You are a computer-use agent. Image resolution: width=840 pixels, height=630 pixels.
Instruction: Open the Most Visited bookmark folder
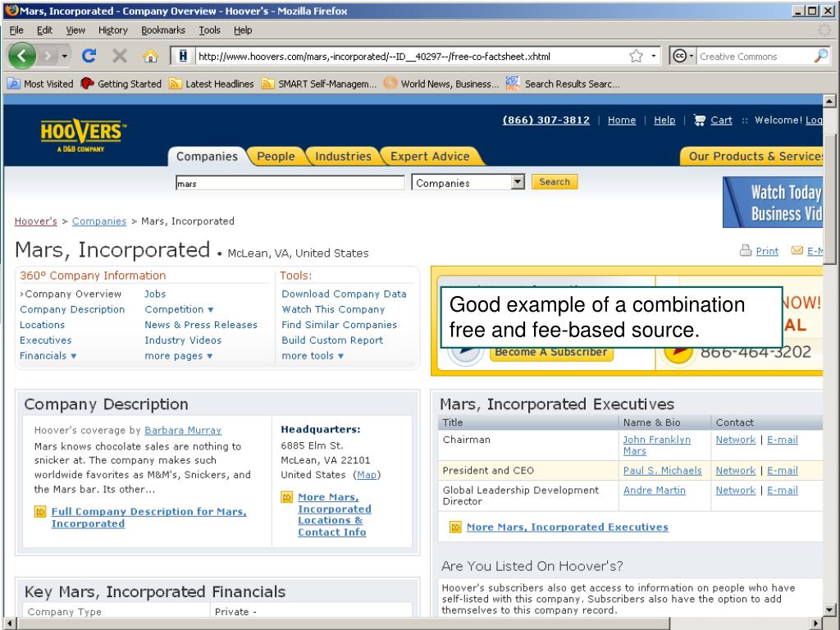click(41, 84)
